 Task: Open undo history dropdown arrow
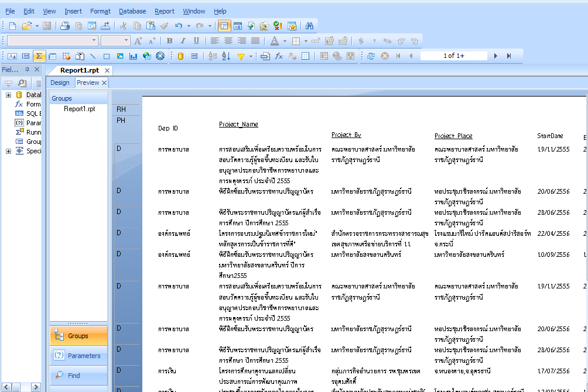coord(189,26)
